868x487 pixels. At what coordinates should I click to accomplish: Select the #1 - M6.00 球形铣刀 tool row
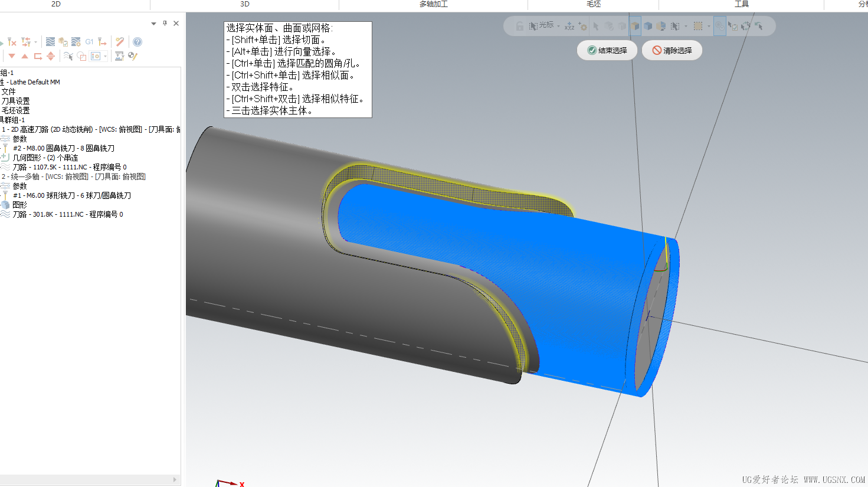72,195
